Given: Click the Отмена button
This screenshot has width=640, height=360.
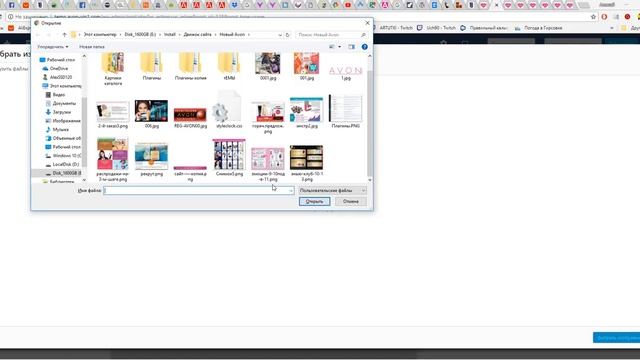Looking at the screenshot, I should pos(351,201).
